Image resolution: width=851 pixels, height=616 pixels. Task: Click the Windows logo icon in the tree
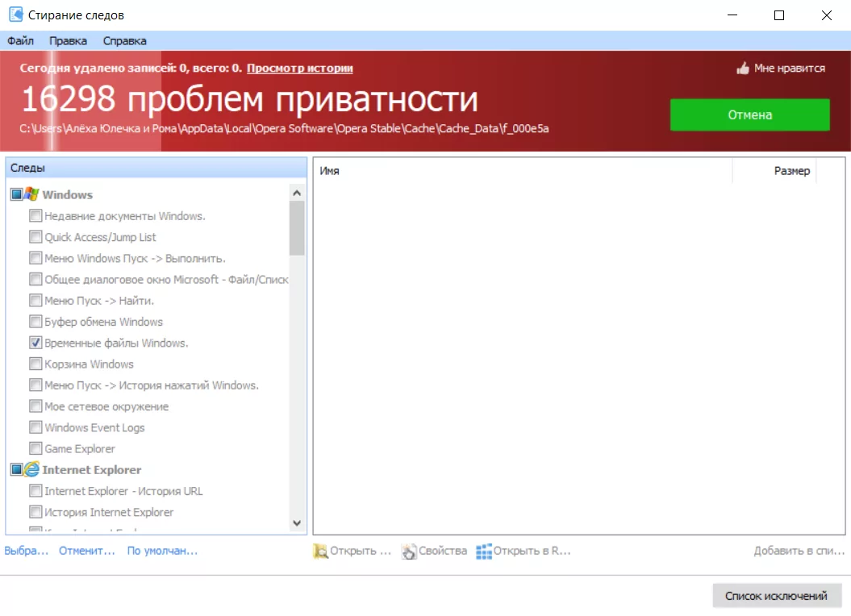[x=31, y=194]
